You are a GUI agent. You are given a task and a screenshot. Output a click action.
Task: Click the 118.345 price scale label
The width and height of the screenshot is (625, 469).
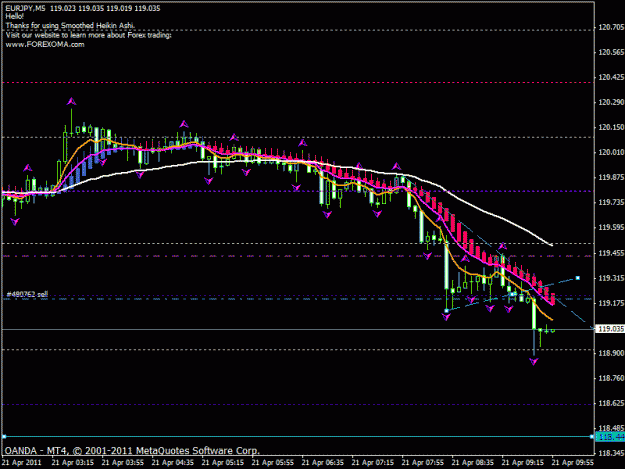click(x=611, y=453)
